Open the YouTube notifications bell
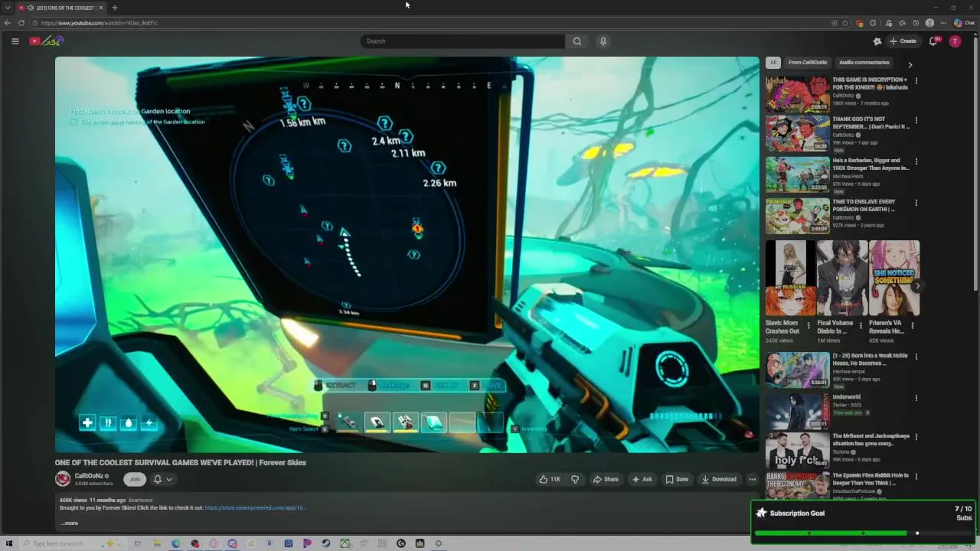The image size is (980, 551). (x=933, y=41)
